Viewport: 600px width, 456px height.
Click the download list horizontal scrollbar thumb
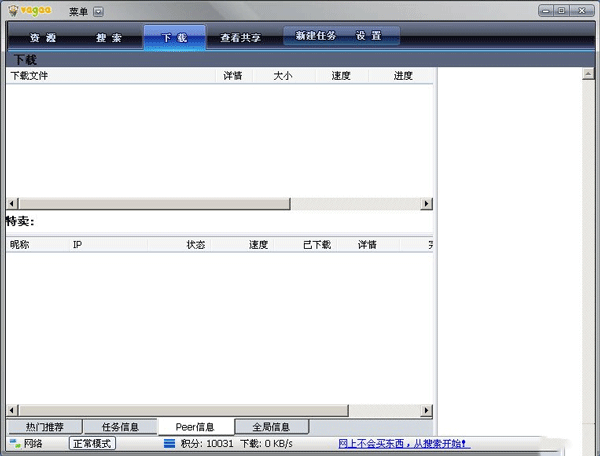[x=155, y=204]
